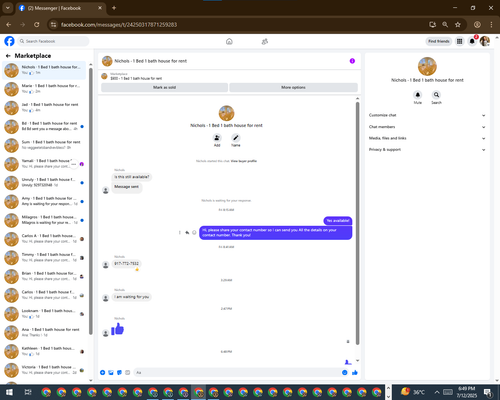Click the Find friends button
The image size is (500, 400).
pyautogui.click(x=439, y=41)
